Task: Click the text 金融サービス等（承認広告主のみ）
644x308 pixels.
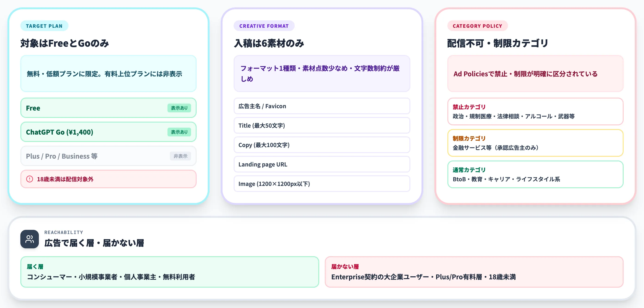Action: click(x=495, y=148)
